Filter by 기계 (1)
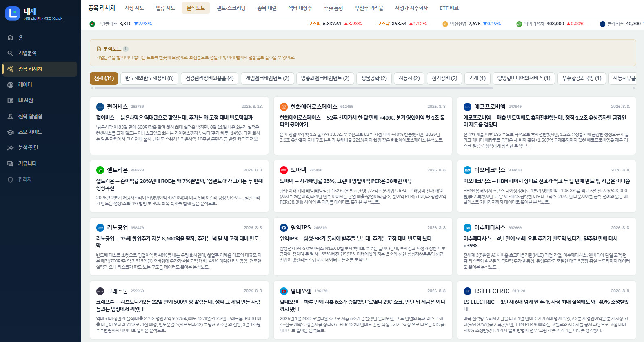This screenshot has height=342, width=644. pos(477,78)
